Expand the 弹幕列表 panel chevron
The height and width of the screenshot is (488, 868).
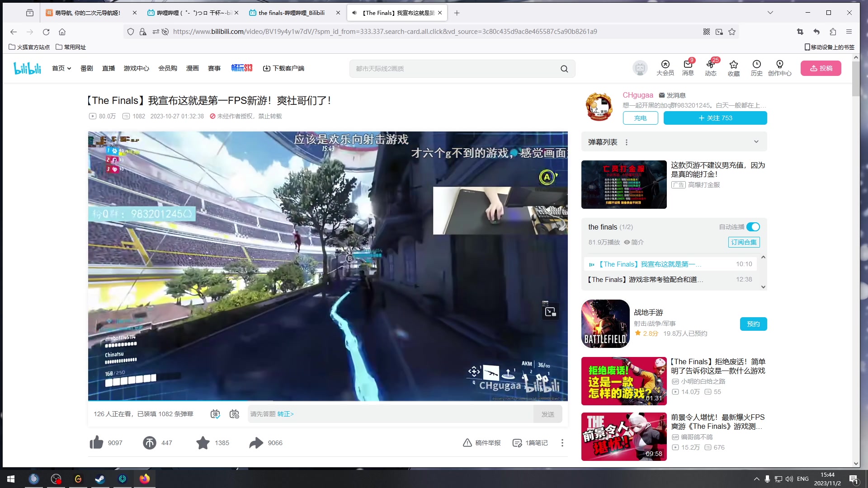756,142
